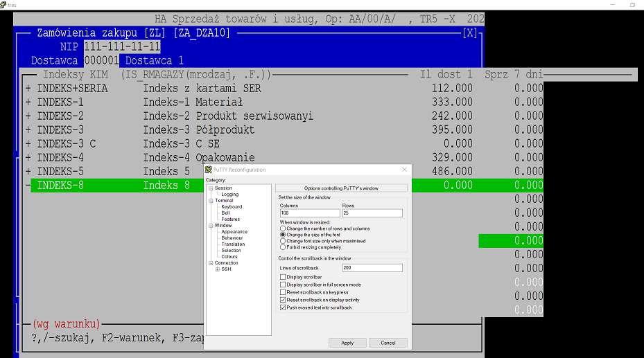Select 'Change font size only when maximised'

click(x=283, y=241)
